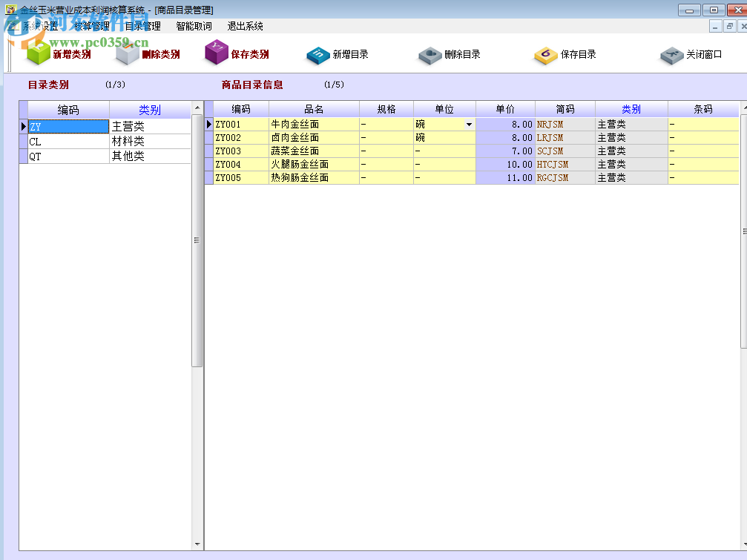Open 单位 dropdown arrow in row ZY001
Image resolution: width=747 pixels, height=560 pixels.
pyautogui.click(x=470, y=125)
